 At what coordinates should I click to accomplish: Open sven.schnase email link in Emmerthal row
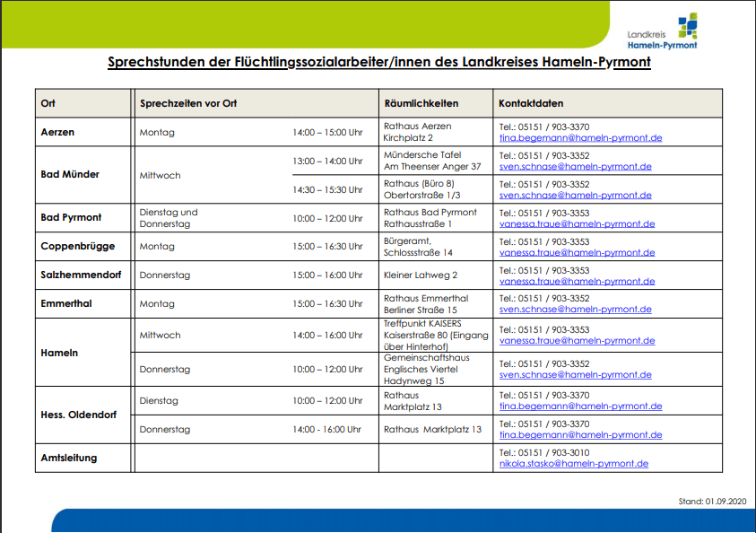tap(575, 310)
